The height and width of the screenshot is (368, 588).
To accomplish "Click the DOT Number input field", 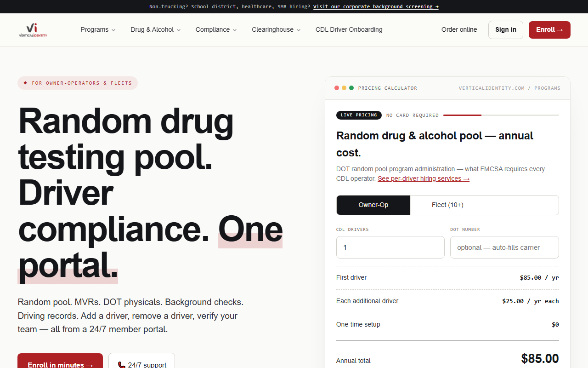I will [x=504, y=247].
